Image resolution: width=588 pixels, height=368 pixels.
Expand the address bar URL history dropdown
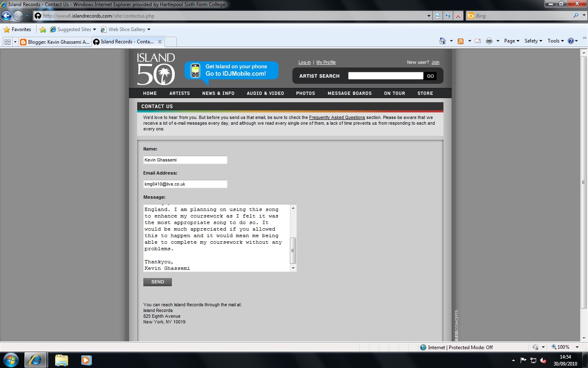429,16
